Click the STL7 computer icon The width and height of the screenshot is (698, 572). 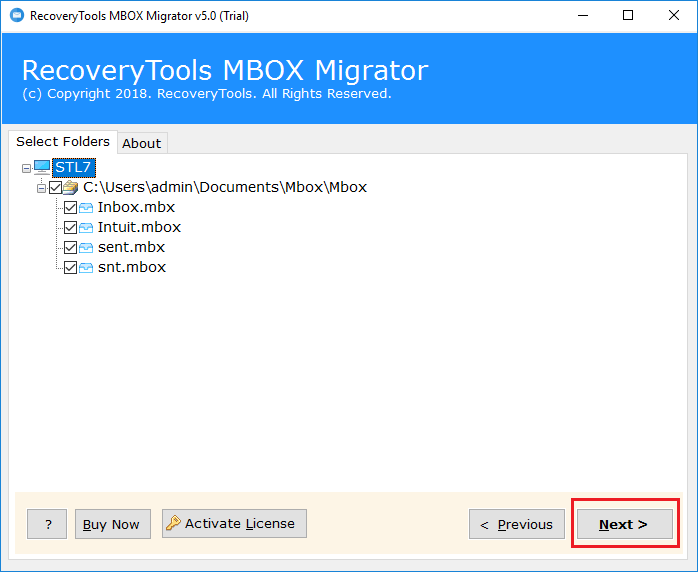[42, 167]
